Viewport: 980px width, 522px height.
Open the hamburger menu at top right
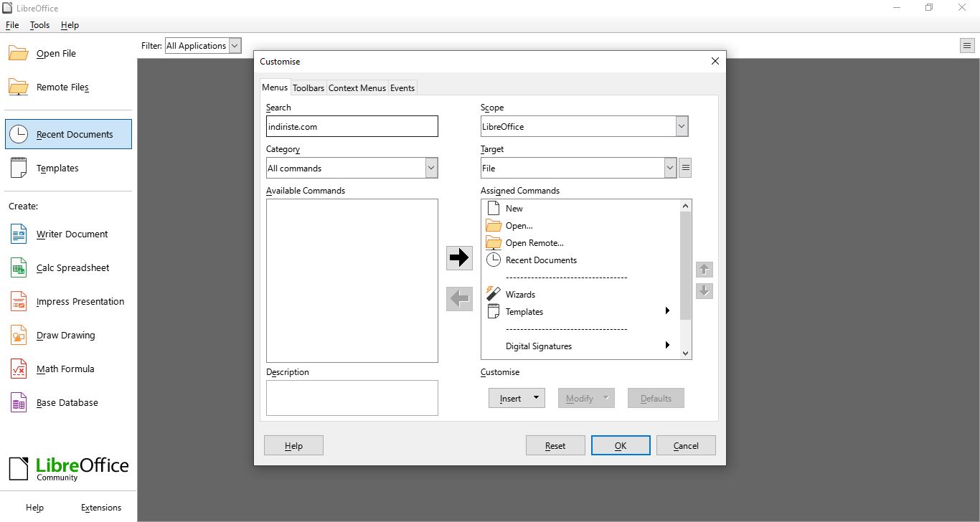[x=967, y=46]
